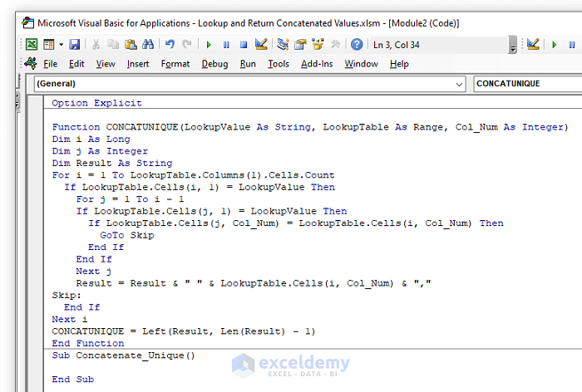Open the Properties Window icon

[x=300, y=45]
